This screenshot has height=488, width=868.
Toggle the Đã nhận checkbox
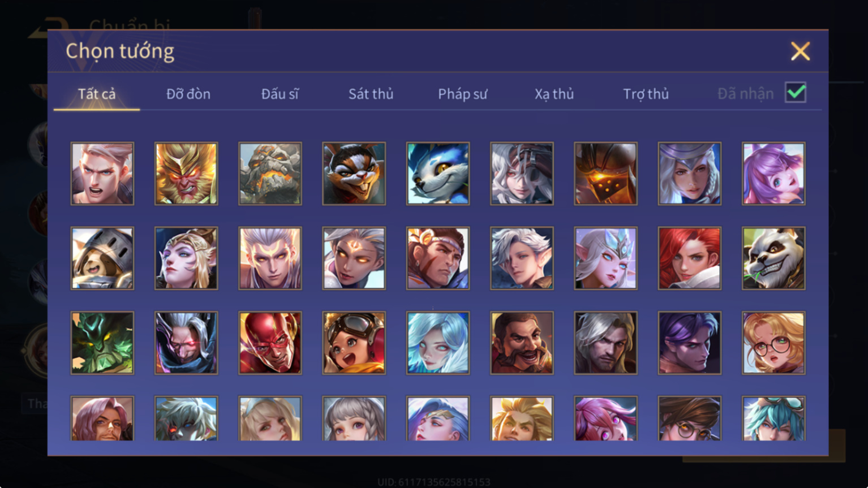[x=795, y=92]
